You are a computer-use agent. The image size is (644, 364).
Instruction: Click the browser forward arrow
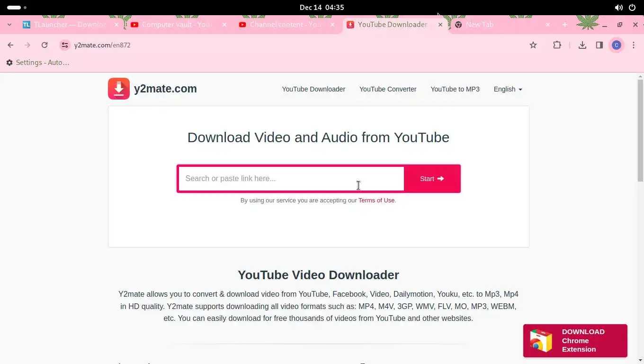[x=27, y=45]
